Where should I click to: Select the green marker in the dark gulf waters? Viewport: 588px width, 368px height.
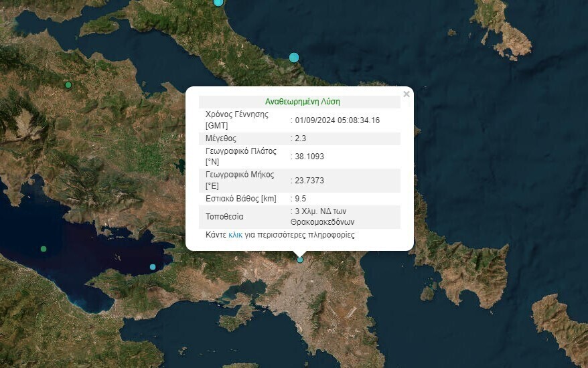coord(44,249)
